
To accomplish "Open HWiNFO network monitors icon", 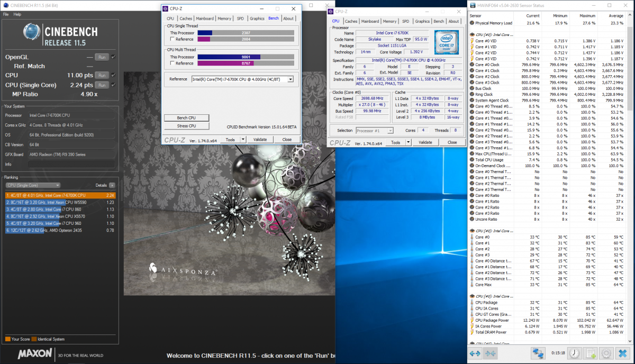I will [x=539, y=353].
